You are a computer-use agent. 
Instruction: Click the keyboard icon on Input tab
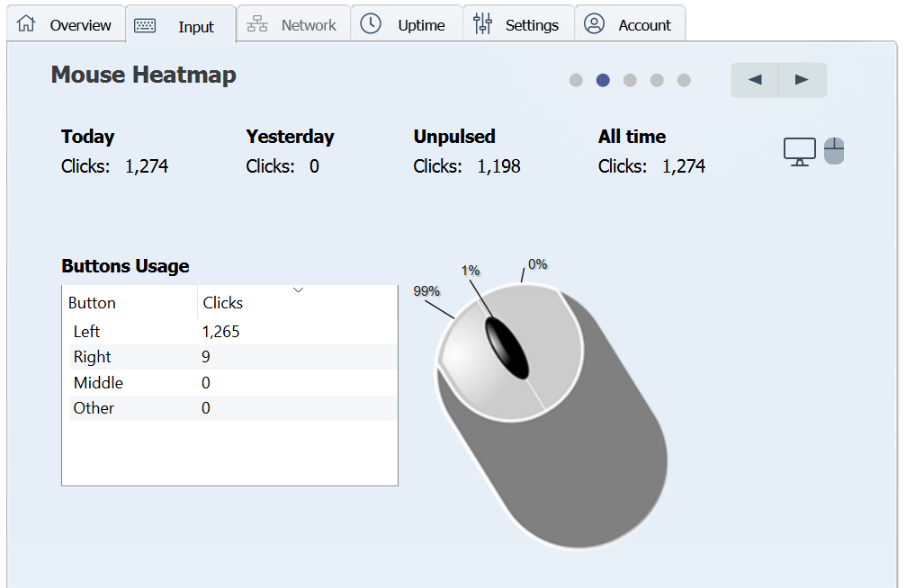(145, 25)
